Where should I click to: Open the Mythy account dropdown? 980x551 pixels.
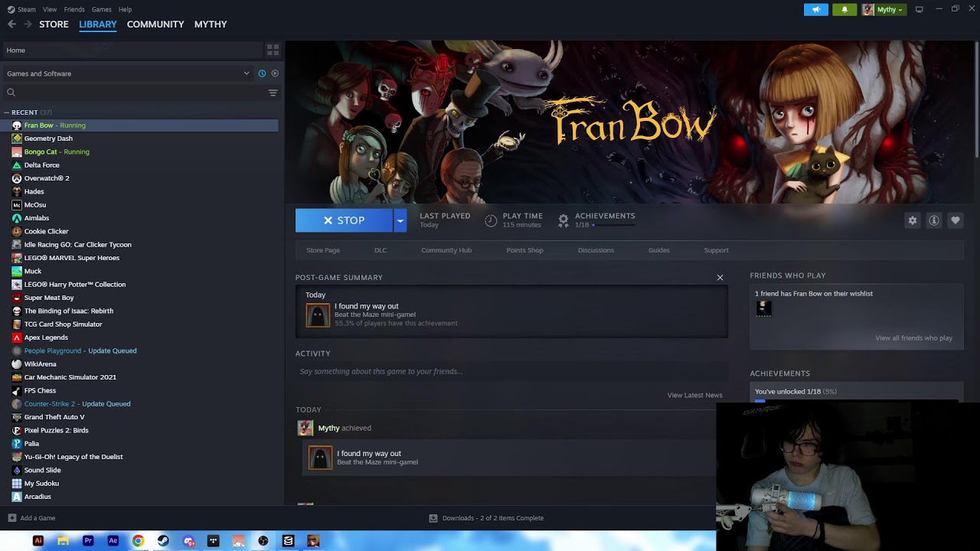884,9
